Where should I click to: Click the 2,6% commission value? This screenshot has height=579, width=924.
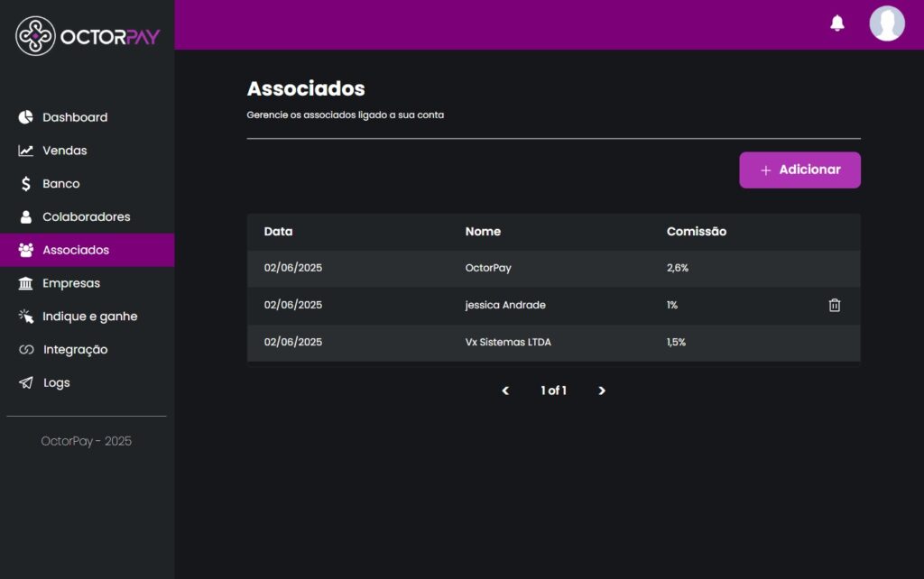[677, 268]
